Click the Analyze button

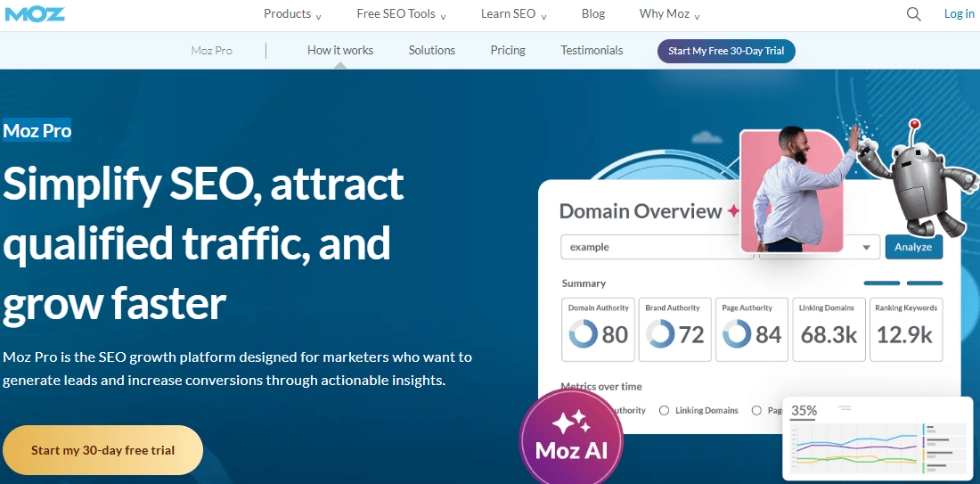pos(914,247)
